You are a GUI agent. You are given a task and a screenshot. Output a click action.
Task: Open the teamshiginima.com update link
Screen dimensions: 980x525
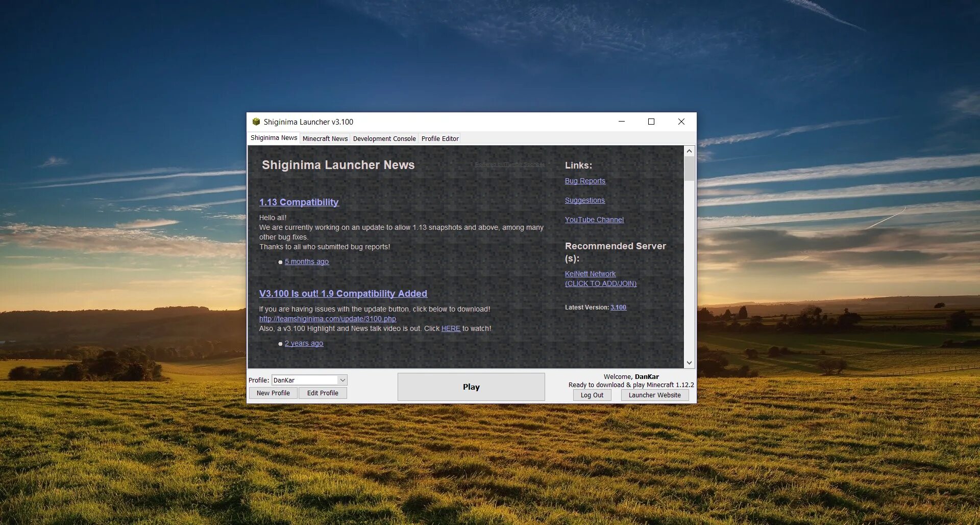[x=327, y=319]
